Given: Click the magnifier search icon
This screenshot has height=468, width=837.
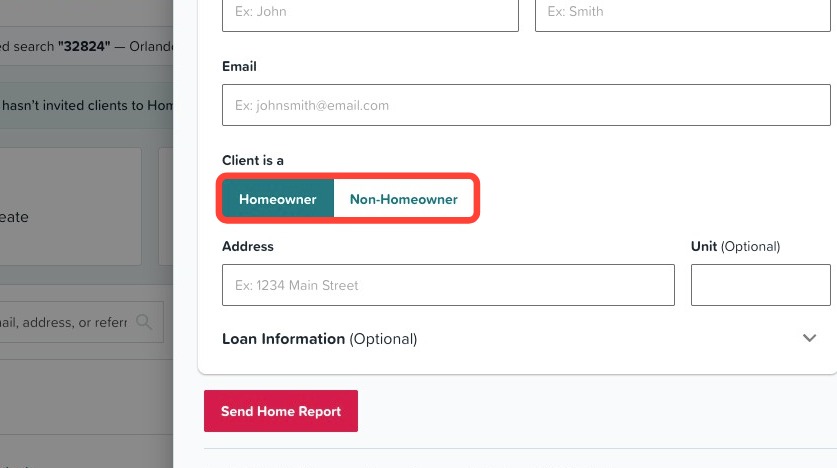Looking at the screenshot, I should 144,321.
